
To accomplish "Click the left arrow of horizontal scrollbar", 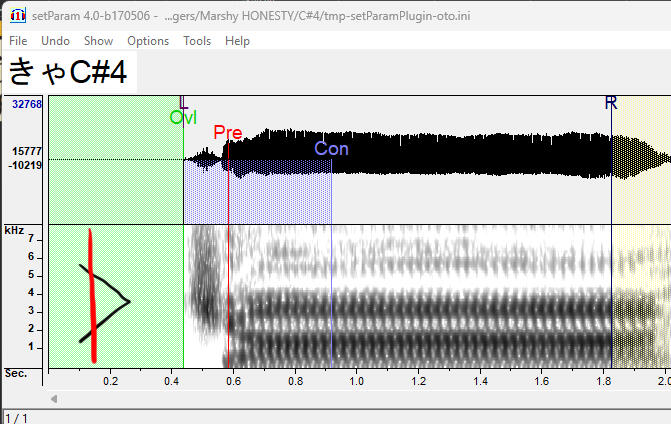I will click(x=55, y=399).
